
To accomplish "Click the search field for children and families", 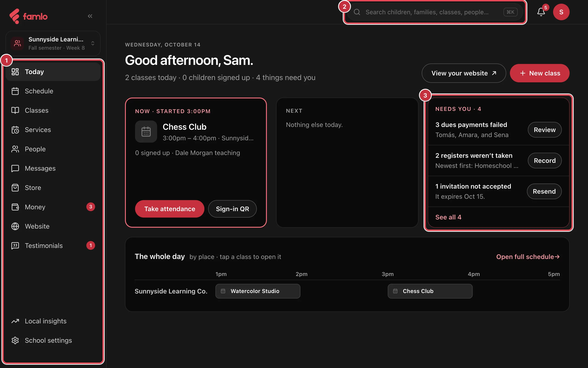I will pos(435,12).
